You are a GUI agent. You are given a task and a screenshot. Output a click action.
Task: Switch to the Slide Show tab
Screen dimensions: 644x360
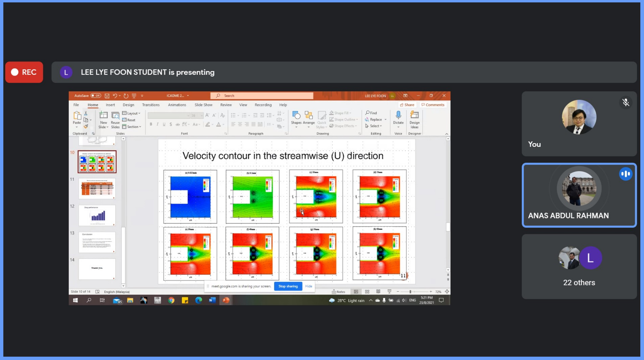[x=203, y=105]
